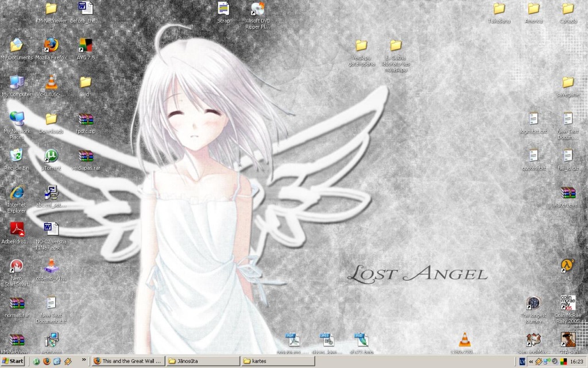
Task: Click the 16:23 system clock
Action: [577, 361]
